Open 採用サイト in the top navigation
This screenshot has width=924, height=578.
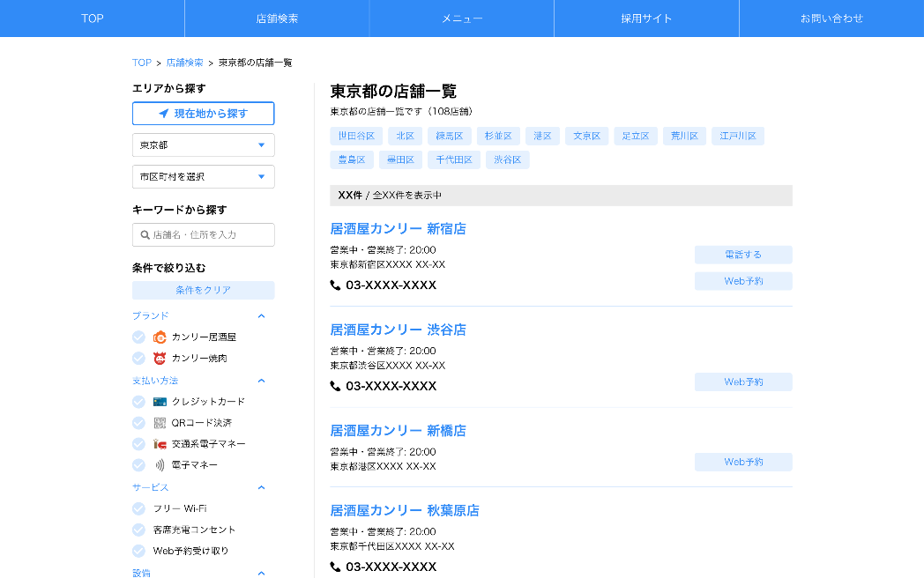pyautogui.click(x=646, y=19)
